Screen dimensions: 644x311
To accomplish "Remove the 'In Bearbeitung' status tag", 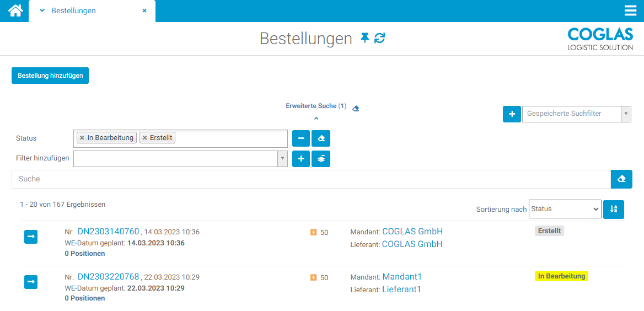I will (82, 138).
